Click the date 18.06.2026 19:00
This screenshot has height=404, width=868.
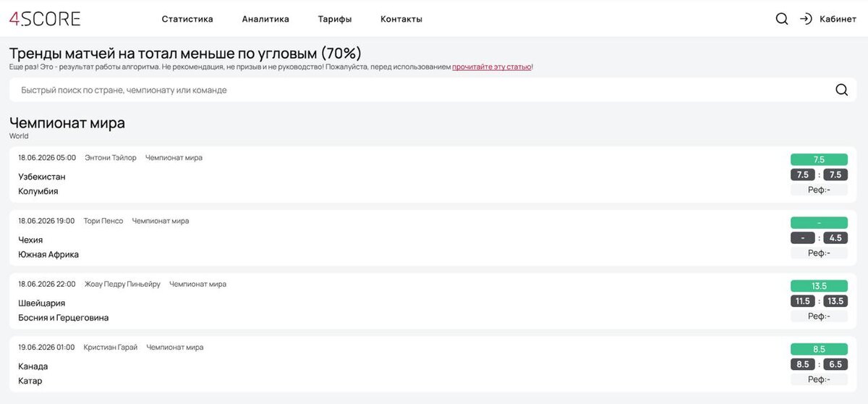(x=46, y=221)
